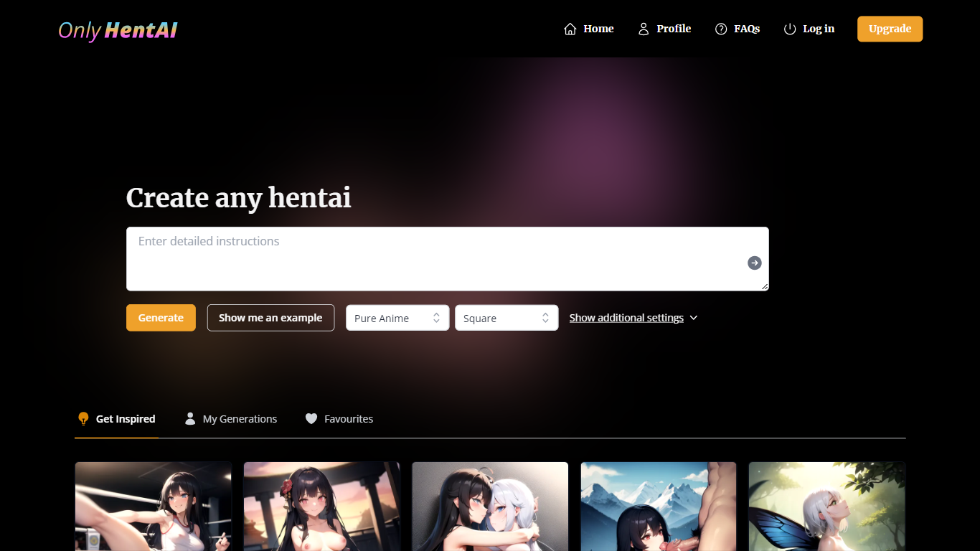Switch to the Favourites tab
The width and height of the screenshot is (980, 551).
pyautogui.click(x=348, y=419)
